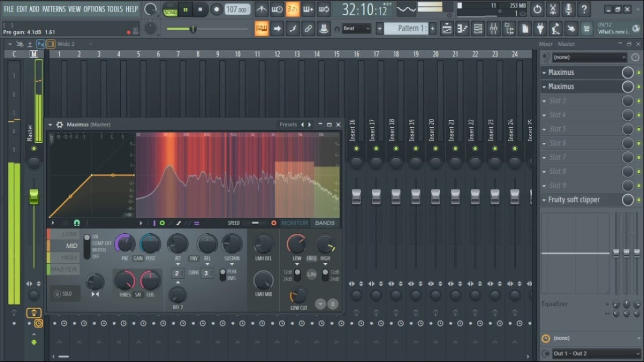Open the Slot 5 menu arrow

pos(544,129)
